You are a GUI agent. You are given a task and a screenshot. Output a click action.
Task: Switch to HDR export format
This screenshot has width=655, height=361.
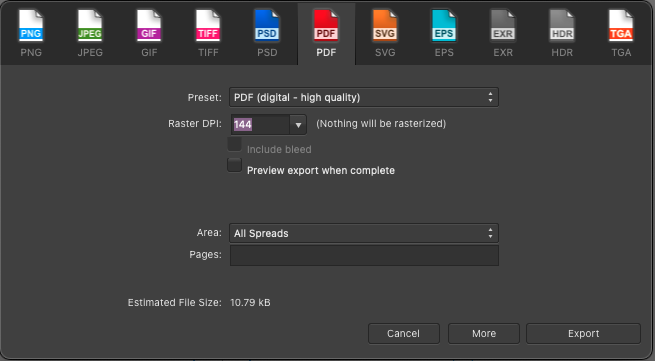click(x=562, y=26)
